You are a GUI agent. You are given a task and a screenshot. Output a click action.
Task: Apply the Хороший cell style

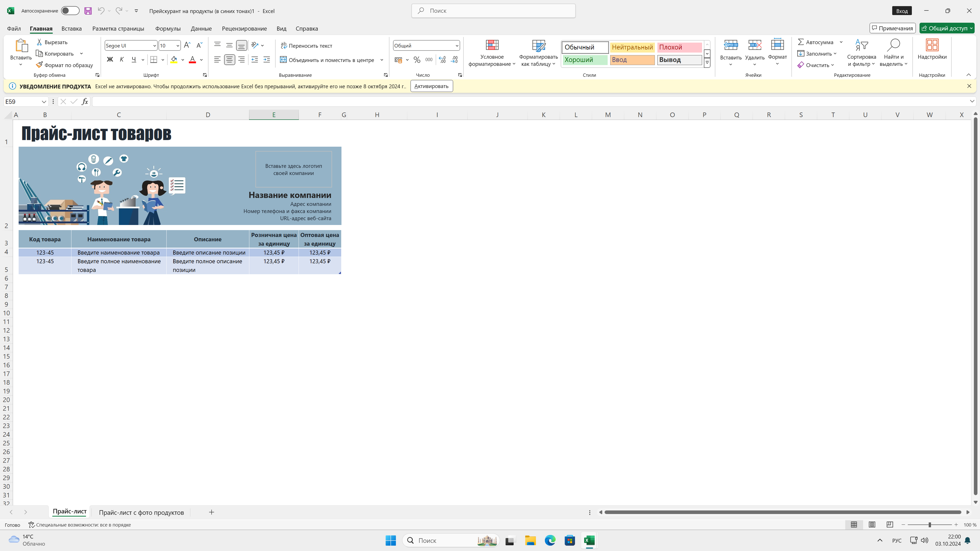click(585, 60)
